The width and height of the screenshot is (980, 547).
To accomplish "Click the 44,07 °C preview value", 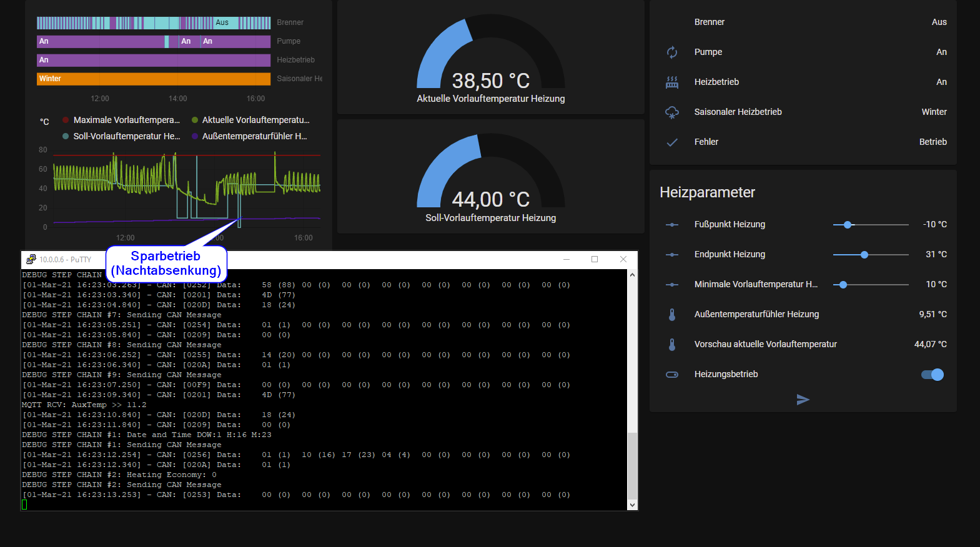I will 931,344.
